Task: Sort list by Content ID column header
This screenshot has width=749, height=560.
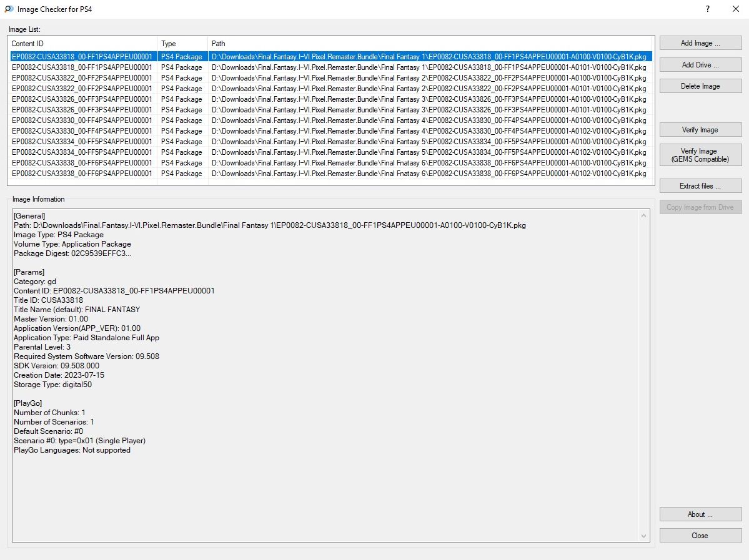Action: point(84,44)
